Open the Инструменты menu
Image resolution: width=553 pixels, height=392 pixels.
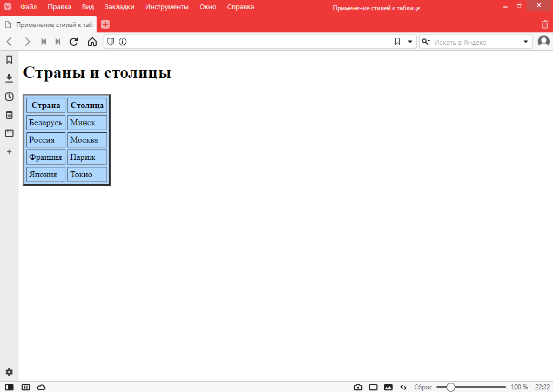click(x=166, y=7)
